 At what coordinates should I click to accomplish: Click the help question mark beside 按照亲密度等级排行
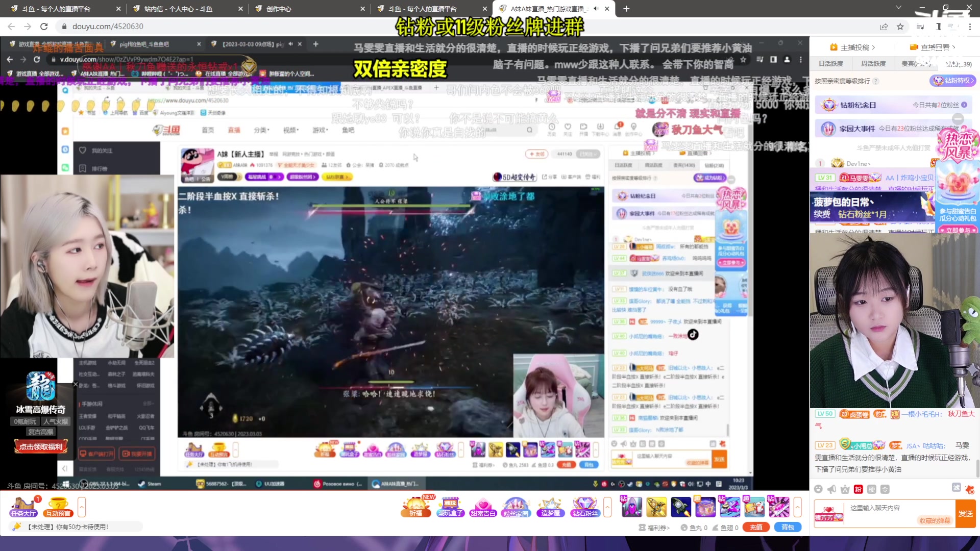pos(876,81)
